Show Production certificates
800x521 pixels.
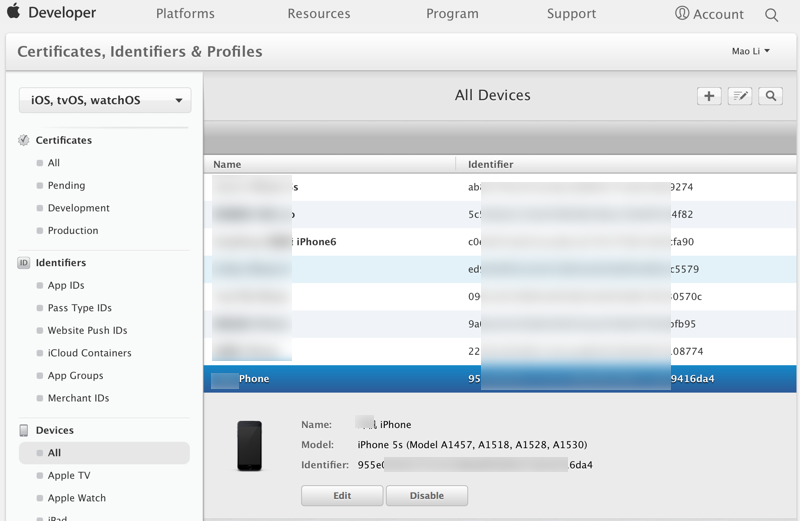(73, 230)
